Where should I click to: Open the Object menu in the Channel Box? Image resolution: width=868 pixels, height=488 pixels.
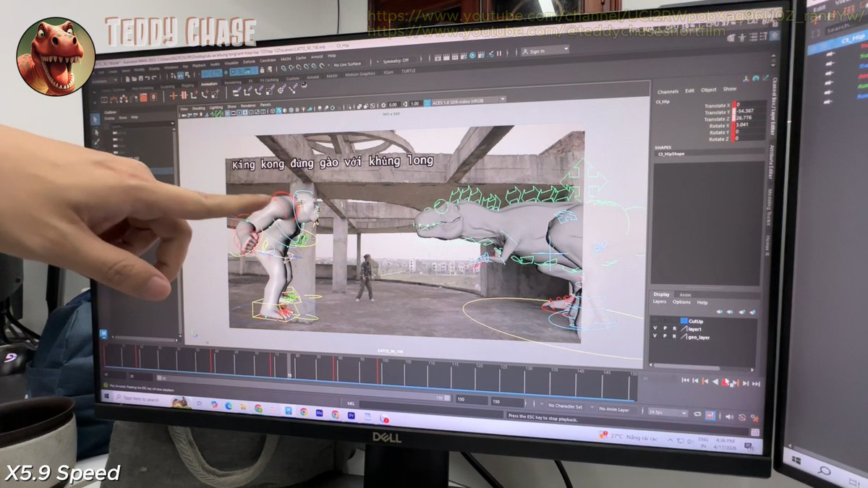pyautogui.click(x=709, y=90)
